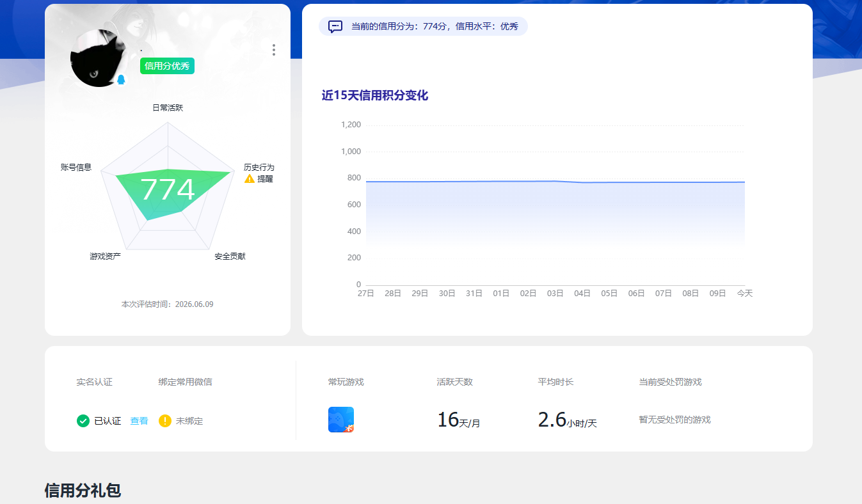The width and height of the screenshot is (862, 504).
Task: Click the 常玩游戏 heading
Action: [346, 382]
